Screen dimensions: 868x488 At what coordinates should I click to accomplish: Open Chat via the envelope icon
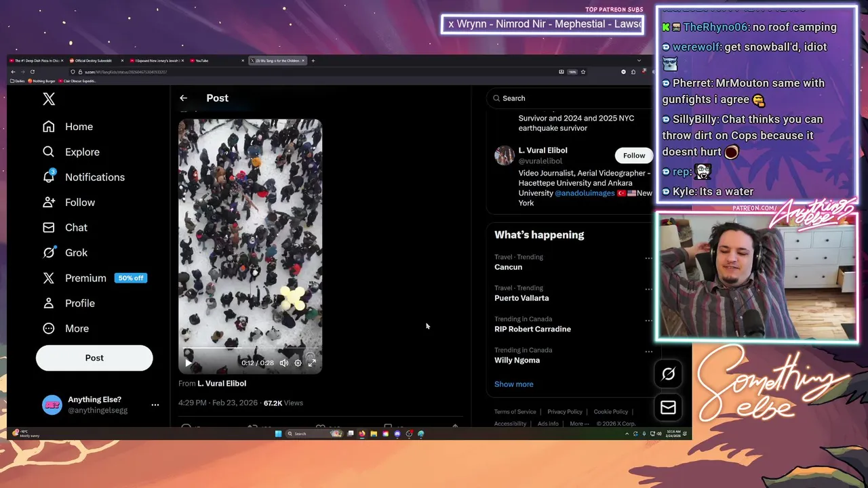point(49,227)
